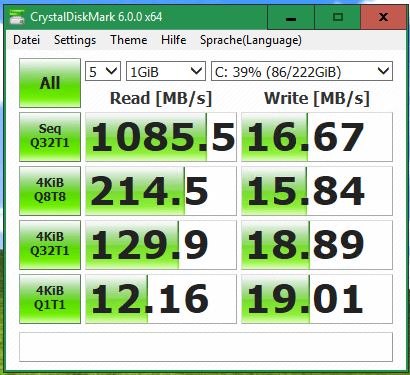The height and width of the screenshot is (375, 410).
Task: Select the 4KiB Q32T1 read result 129.9
Action: (x=161, y=245)
